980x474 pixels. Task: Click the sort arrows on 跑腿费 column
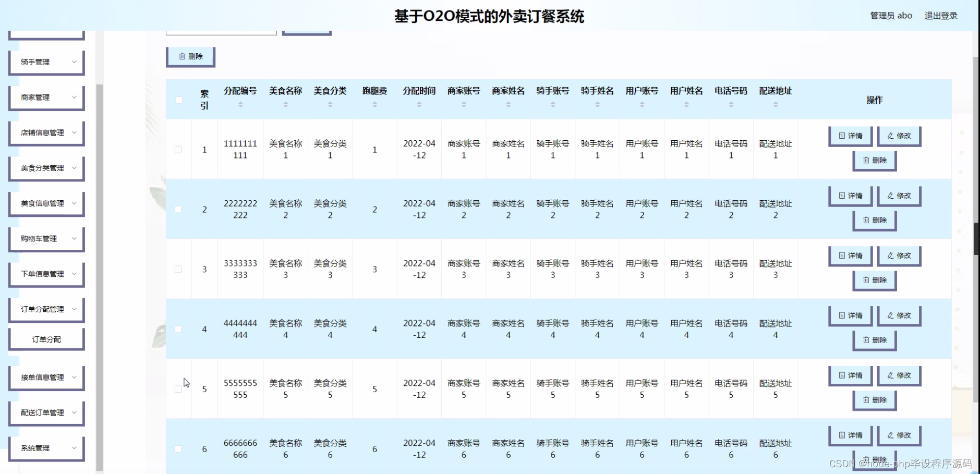tap(374, 104)
